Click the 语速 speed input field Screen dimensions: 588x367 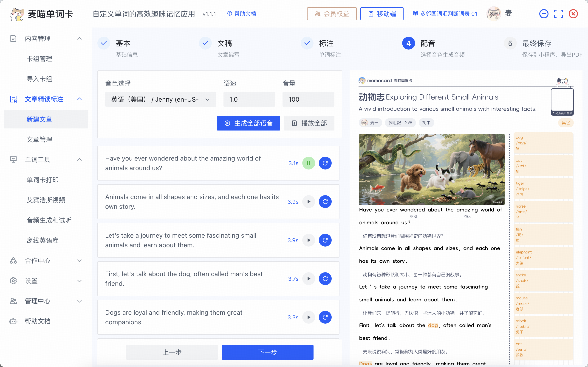(x=249, y=99)
